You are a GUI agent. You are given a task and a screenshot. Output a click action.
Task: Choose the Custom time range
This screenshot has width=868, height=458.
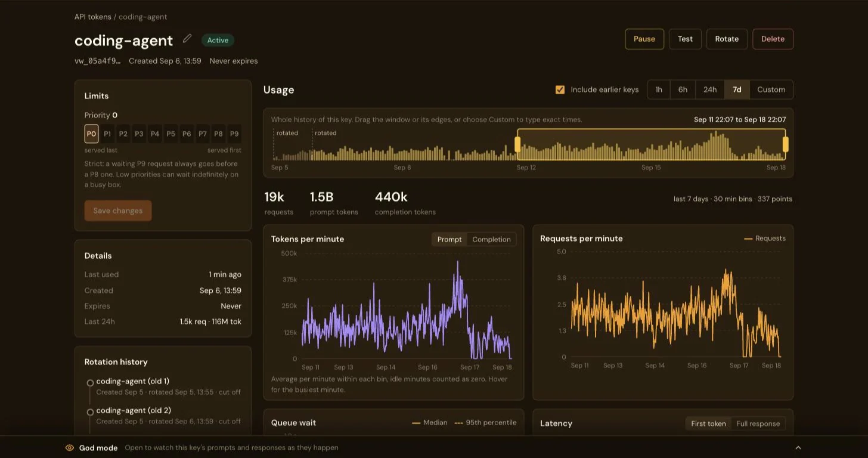click(x=771, y=89)
